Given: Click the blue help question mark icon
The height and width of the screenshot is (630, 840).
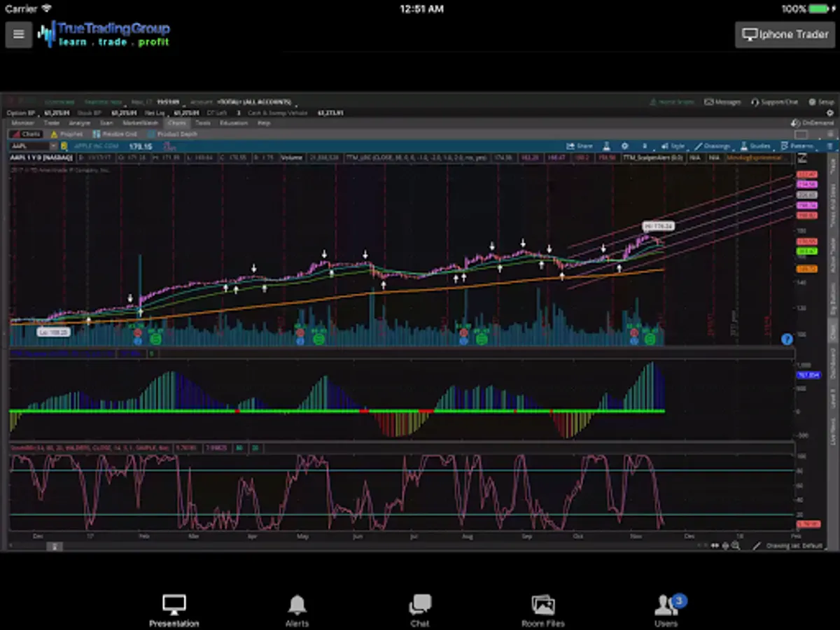Looking at the screenshot, I should coord(787,339).
